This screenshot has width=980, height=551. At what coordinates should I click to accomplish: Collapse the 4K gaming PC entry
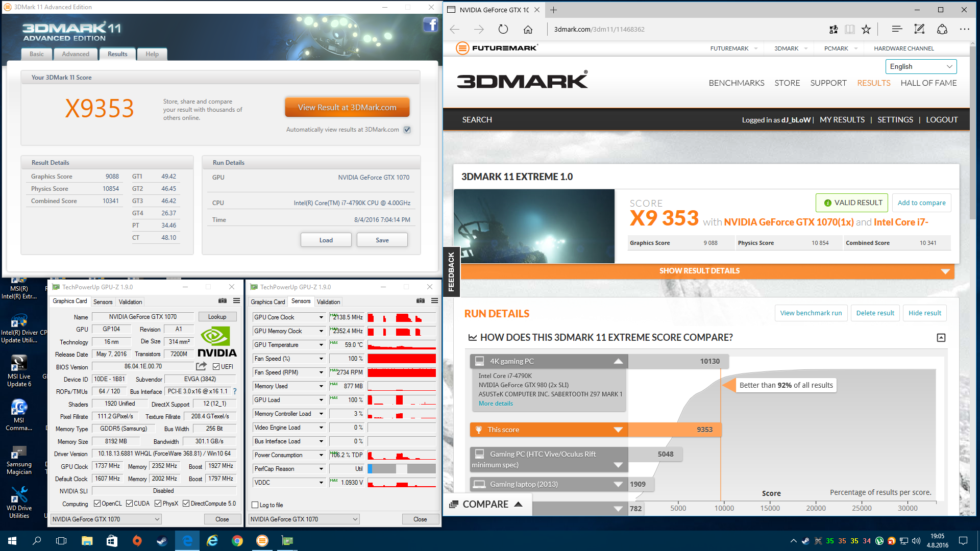618,361
